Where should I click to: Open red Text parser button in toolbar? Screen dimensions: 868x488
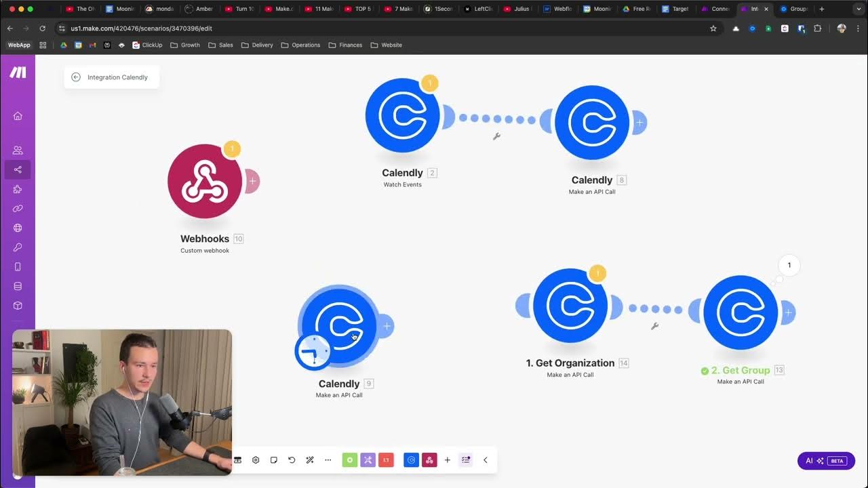click(x=386, y=460)
